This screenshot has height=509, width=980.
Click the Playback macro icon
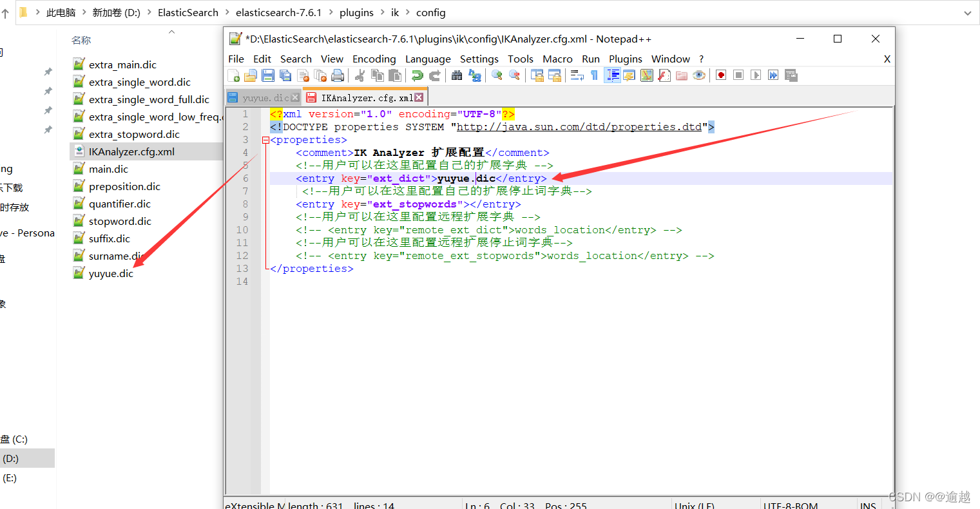756,75
